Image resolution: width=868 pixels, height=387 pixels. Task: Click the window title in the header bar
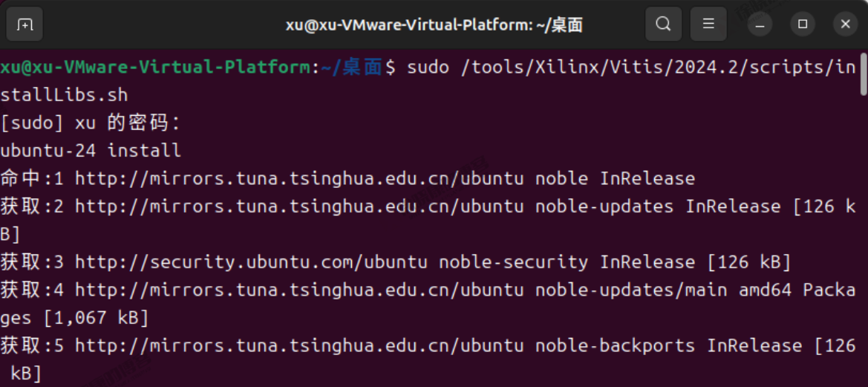434,25
